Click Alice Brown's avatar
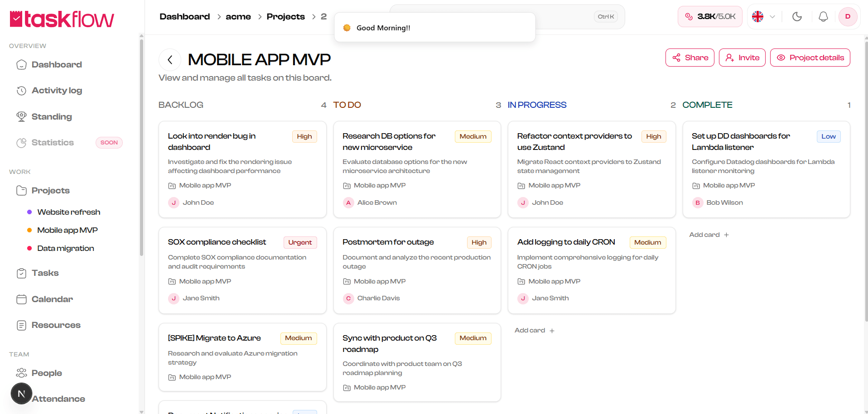 point(348,202)
